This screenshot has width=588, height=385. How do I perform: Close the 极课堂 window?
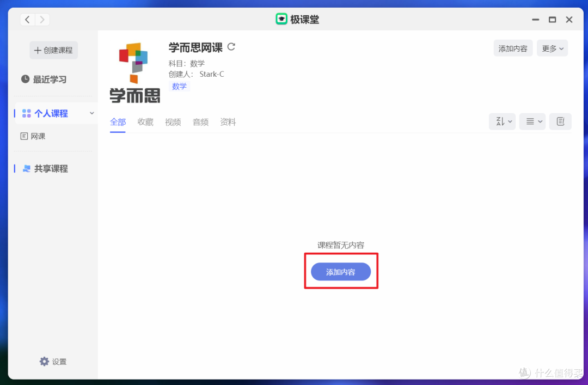569,20
